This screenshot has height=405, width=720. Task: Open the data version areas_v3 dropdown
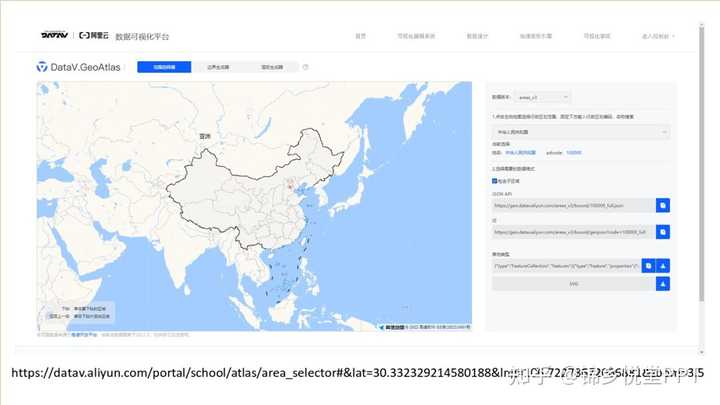pyautogui.click(x=542, y=97)
